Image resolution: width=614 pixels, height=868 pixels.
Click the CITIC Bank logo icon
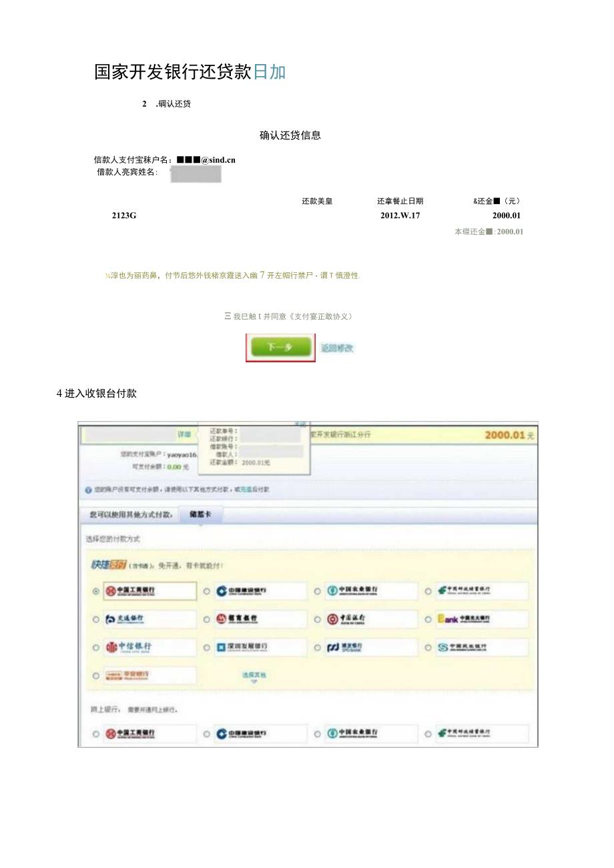click(x=110, y=647)
